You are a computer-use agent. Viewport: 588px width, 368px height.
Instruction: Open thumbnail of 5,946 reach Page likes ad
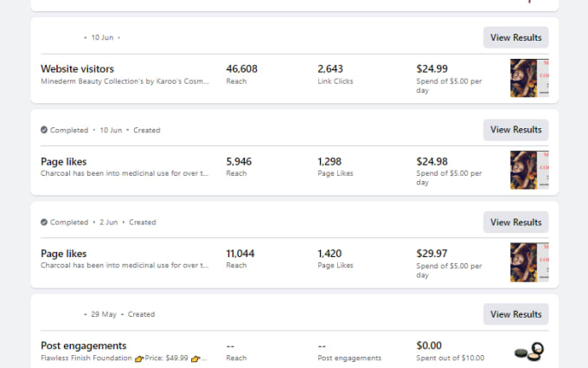529,170
